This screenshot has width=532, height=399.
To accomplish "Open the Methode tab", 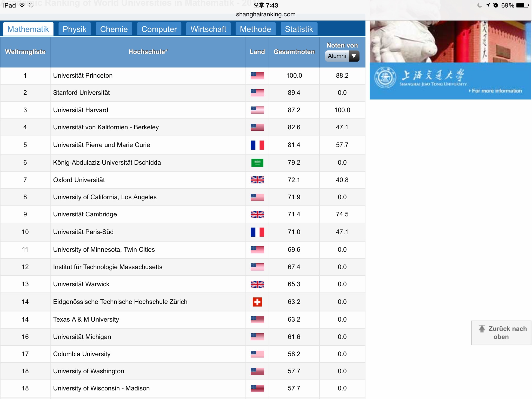I will point(255,29).
